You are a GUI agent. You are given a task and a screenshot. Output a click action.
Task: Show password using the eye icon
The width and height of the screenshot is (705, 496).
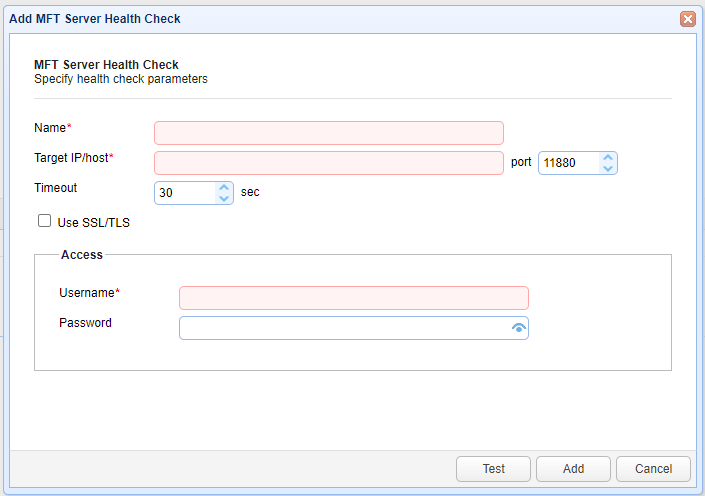tap(519, 328)
